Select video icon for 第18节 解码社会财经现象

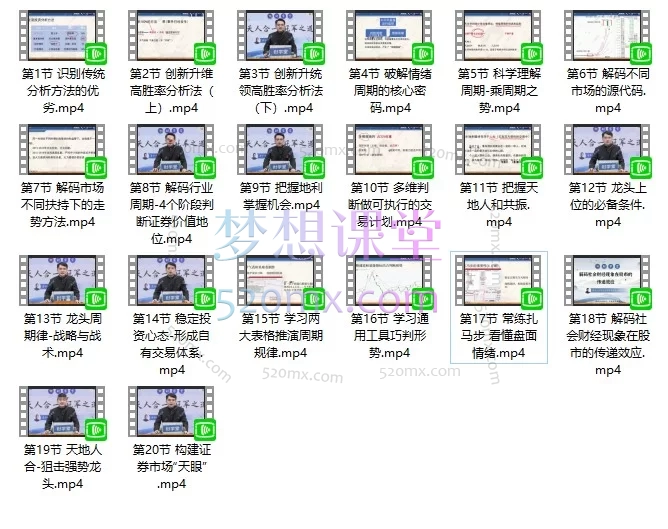608,281
